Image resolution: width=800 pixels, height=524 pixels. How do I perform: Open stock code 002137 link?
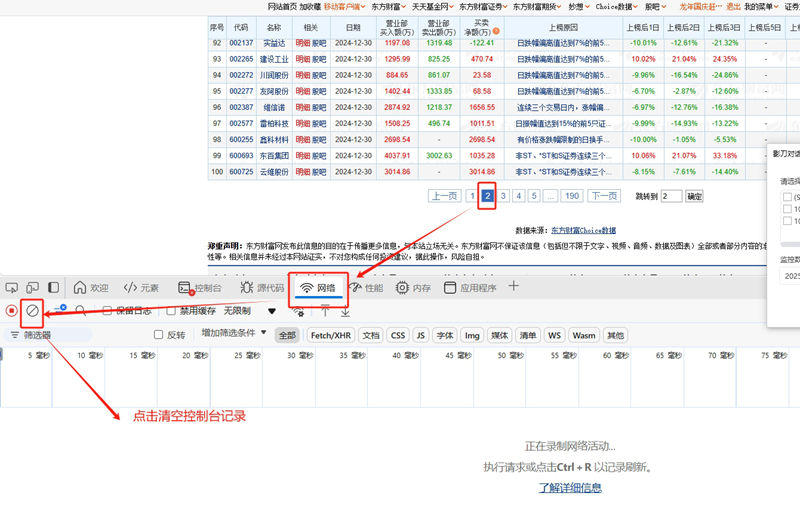[x=241, y=43]
